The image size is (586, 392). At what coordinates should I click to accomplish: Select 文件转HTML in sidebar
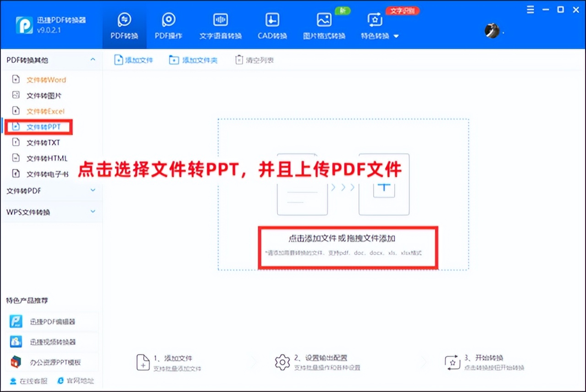[47, 158]
